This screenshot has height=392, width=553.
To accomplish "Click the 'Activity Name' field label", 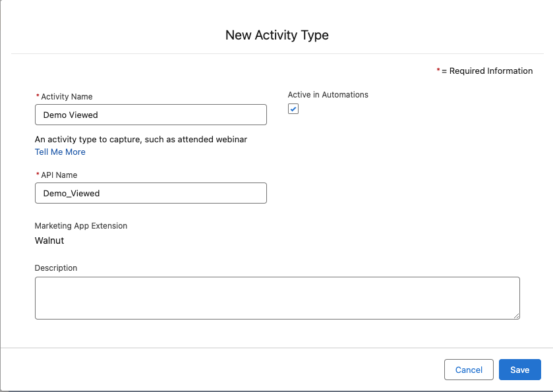I will pyautogui.click(x=67, y=97).
